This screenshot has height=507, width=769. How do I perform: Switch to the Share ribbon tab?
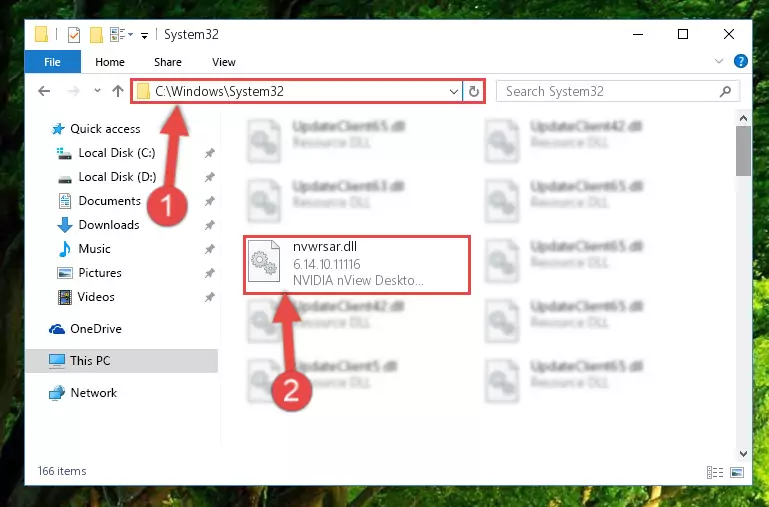[168, 62]
